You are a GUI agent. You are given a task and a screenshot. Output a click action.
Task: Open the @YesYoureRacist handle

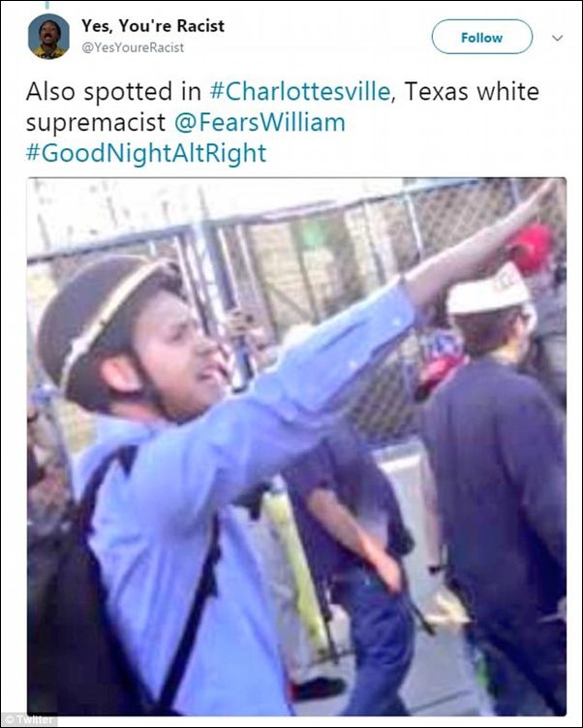[x=133, y=47]
